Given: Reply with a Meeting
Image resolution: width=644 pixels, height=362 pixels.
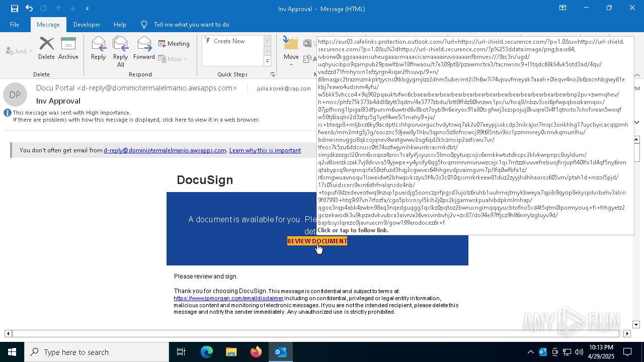Looking at the screenshot, I should pyautogui.click(x=174, y=44).
